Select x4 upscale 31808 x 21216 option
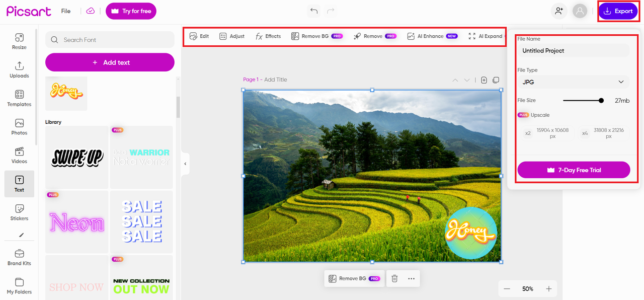This screenshot has width=644, height=300. coord(603,133)
